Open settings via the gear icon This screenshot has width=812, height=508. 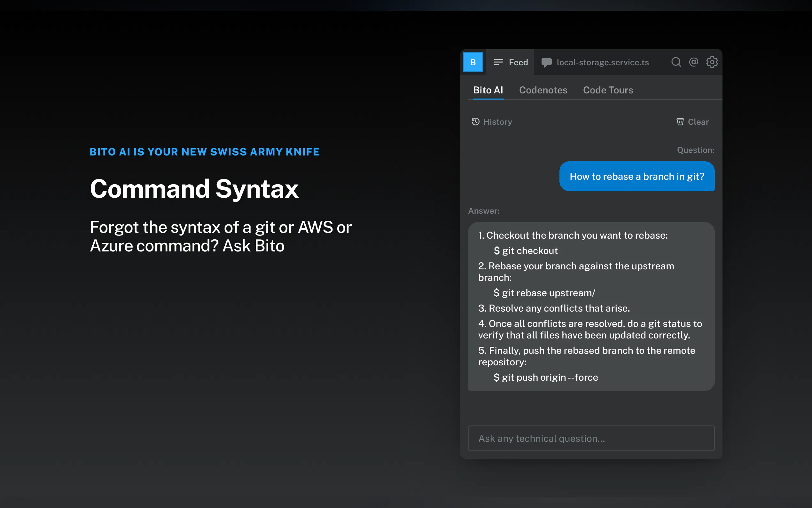[x=712, y=62]
